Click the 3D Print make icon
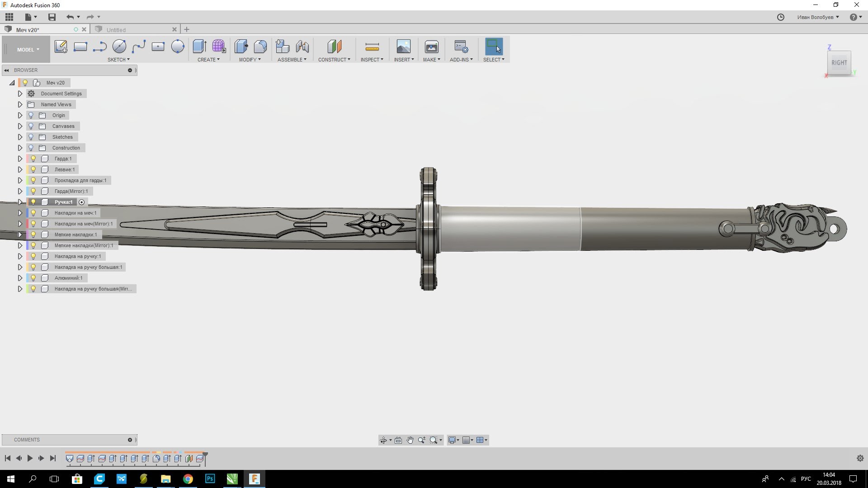The width and height of the screenshot is (868, 488). coord(431,47)
